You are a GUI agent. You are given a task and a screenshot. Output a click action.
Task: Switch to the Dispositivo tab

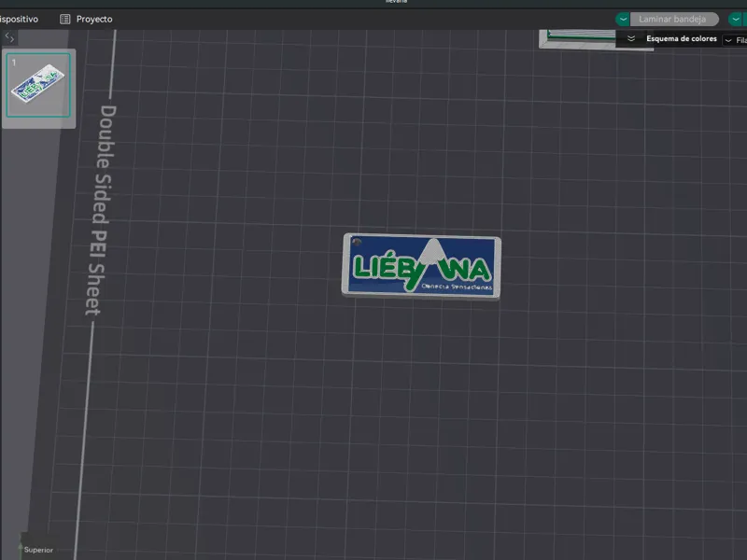[x=19, y=19]
